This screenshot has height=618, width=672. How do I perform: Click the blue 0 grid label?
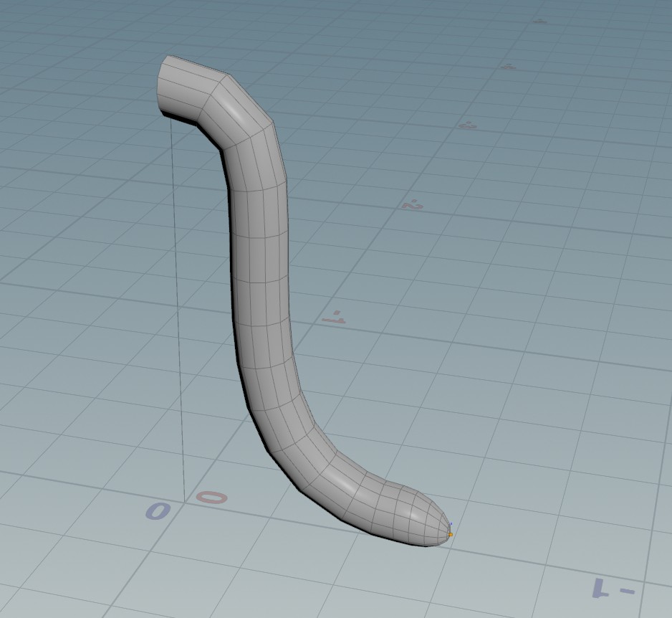click(x=158, y=511)
